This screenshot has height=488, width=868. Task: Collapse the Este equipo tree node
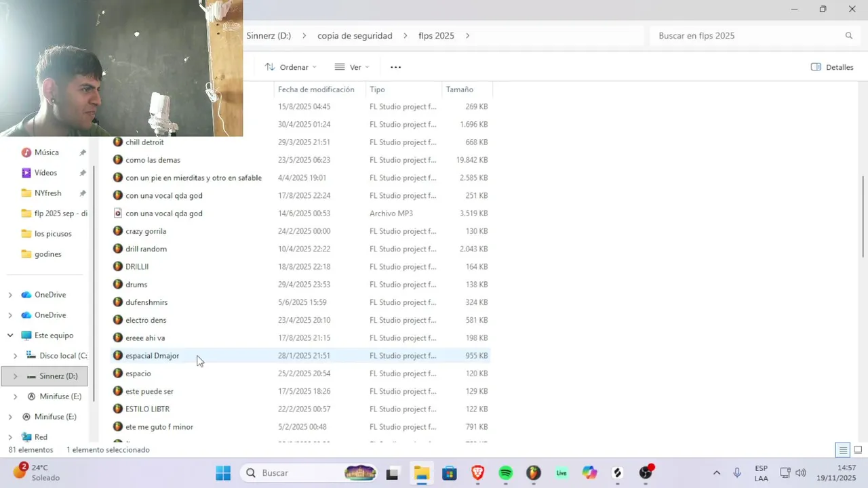point(10,335)
